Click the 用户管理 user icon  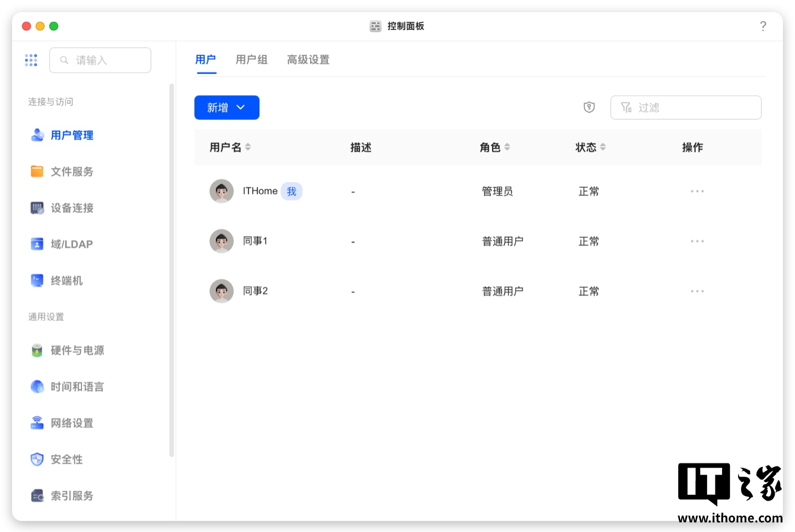(x=37, y=135)
